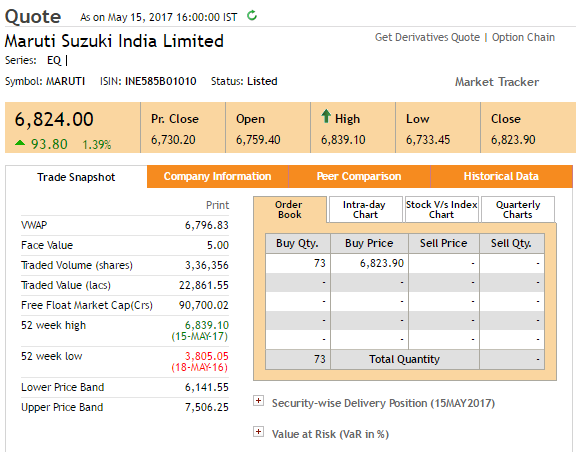Image resolution: width=583 pixels, height=452 pixels.
Task: Click the Sell Qty. column header
Action: click(512, 243)
